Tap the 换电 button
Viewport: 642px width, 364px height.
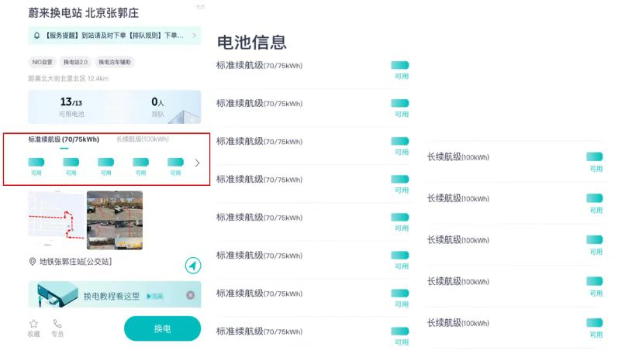pyautogui.click(x=163, y=328)
